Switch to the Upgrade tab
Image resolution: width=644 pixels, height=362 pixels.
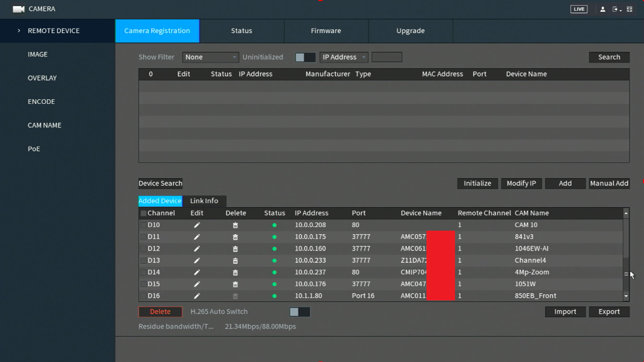[x=411, y=31]
